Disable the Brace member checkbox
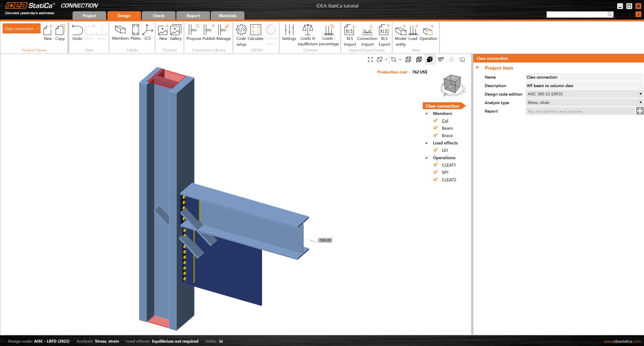 [435, 135]
